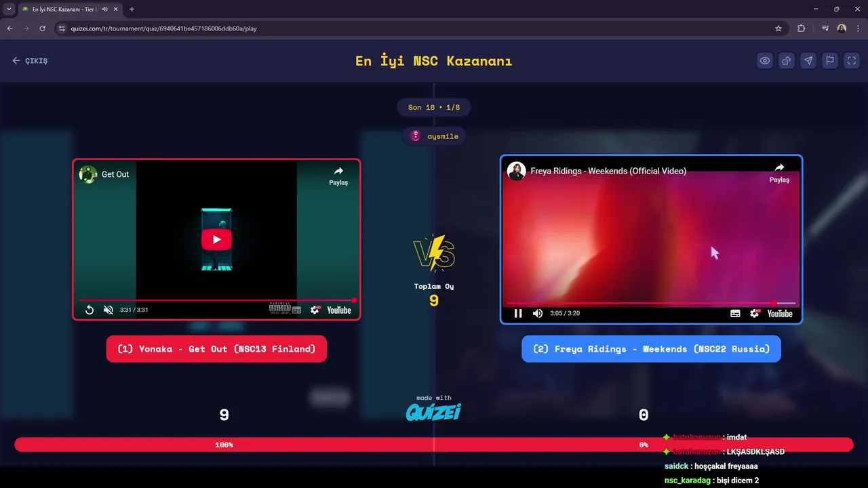Viewport: 868px width, 488px height.
Task: Open the media controls music icon
Action: tap(825, 28)
